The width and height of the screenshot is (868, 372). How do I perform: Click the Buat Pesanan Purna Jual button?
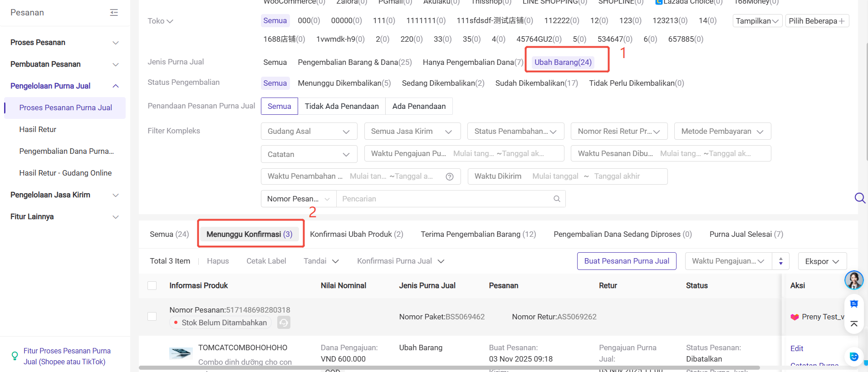click(626, 261)
